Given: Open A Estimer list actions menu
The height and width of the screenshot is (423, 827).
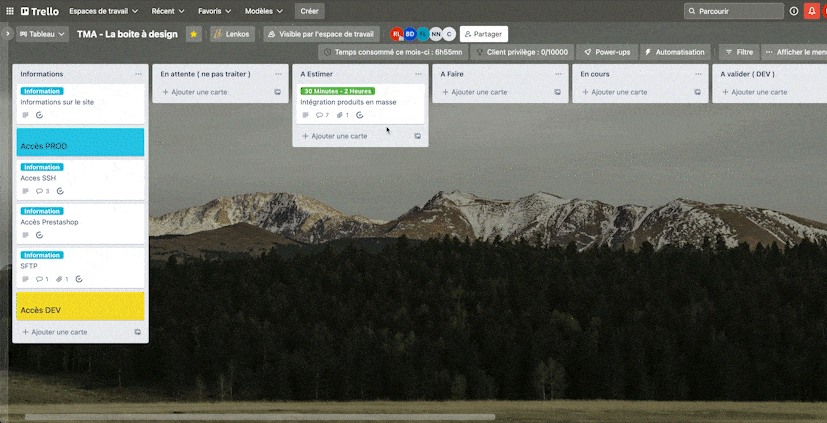Looking at the screenshot, I should pos(418,74).
